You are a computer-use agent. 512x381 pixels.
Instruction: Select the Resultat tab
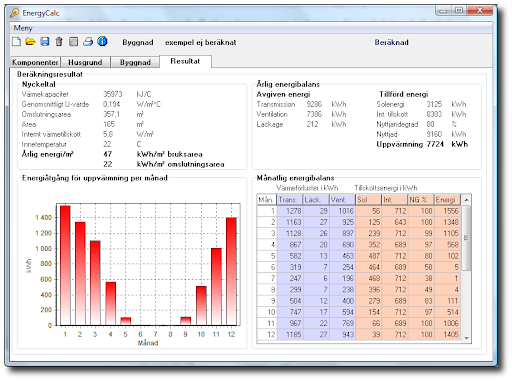coord(185,61)
